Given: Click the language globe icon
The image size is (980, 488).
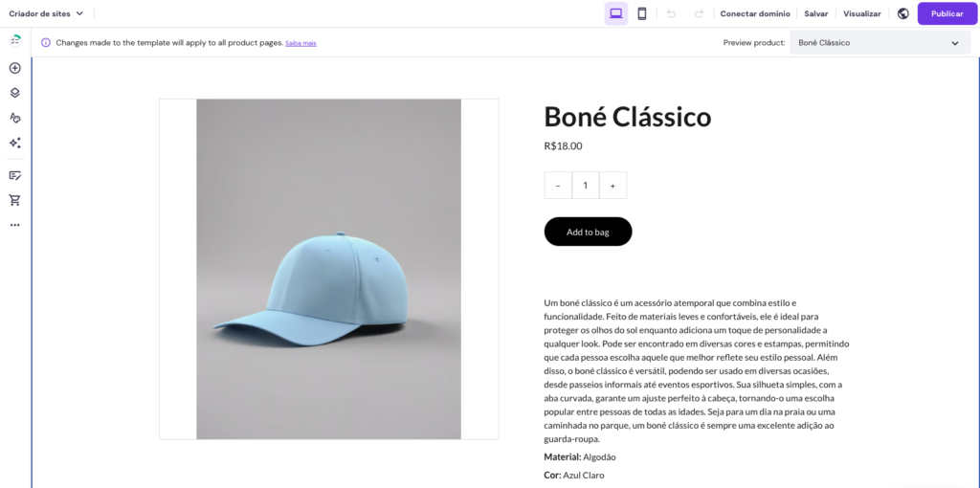Looking at the screenshot, I should coord(902,13).
